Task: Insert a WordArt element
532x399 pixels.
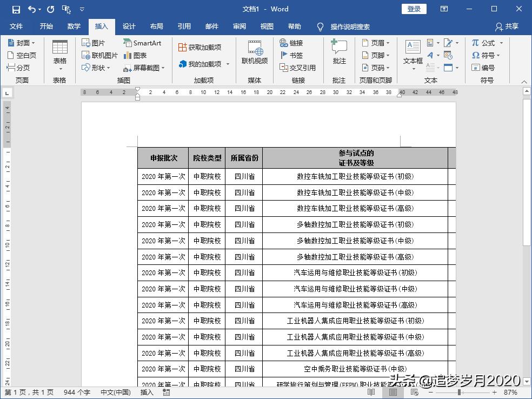Action: click(x=430, y=55)
